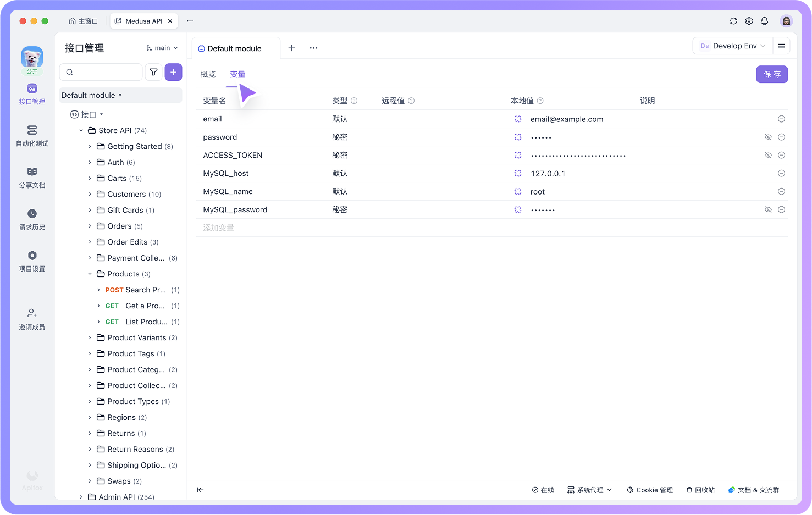
Task: Switch to the 概览 tab
Action: pos(208,74)
